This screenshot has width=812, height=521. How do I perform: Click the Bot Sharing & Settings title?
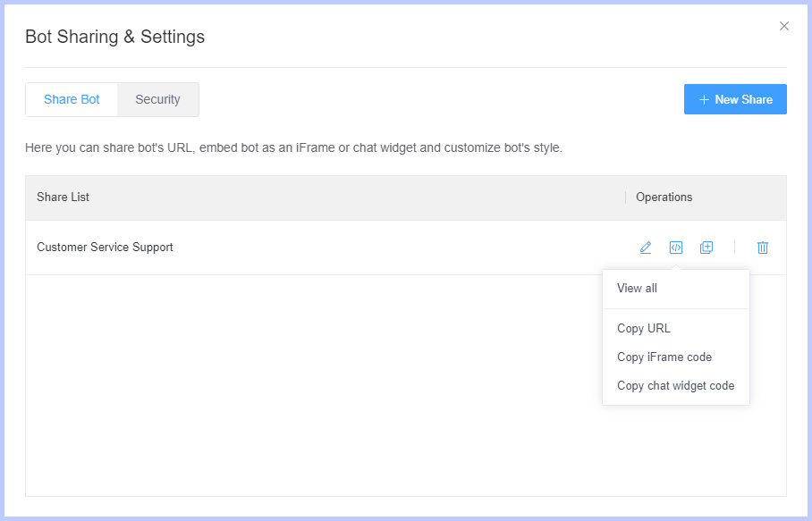coord(114,37)
